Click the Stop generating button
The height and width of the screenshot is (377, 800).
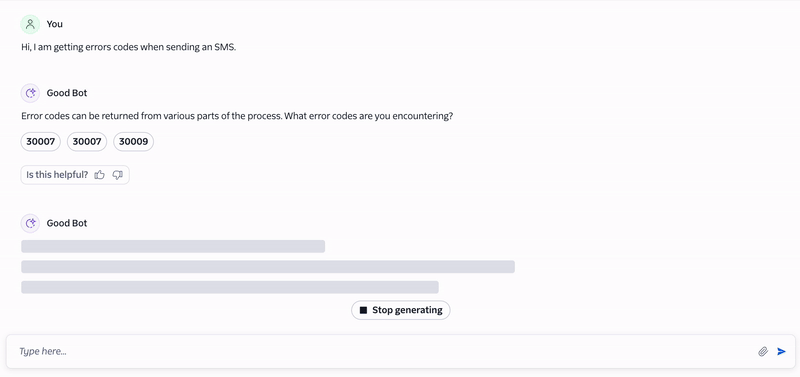[x=401, y=310]
